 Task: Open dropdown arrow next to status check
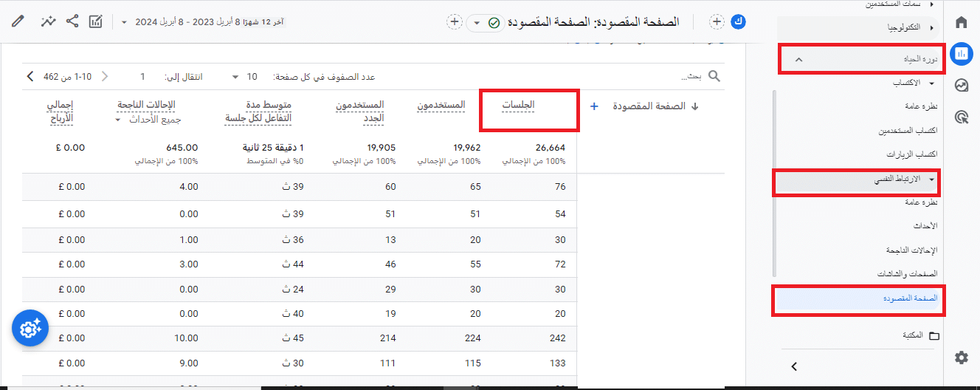(477, 23)
